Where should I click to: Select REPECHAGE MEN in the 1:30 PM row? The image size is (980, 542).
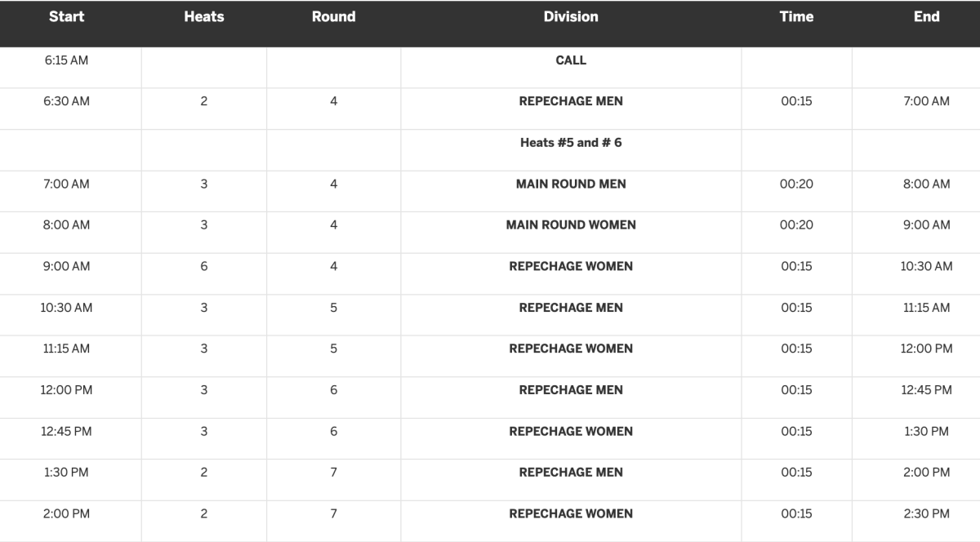[x=571, y=473]
